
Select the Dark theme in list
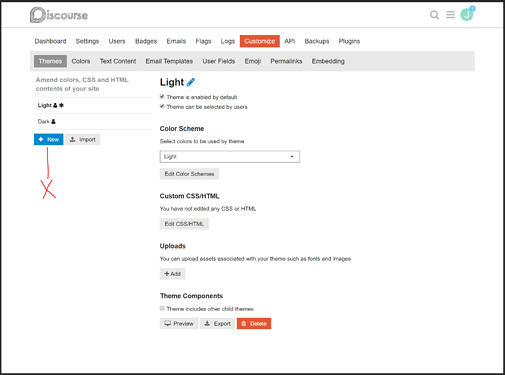tap(93, 122)
